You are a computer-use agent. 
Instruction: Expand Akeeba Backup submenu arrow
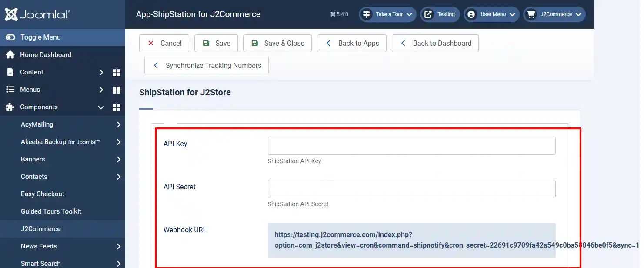119,142
